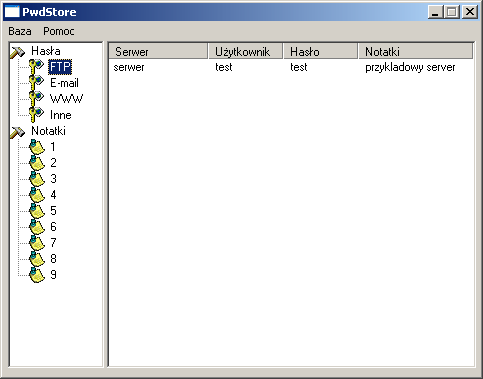Click 'test' in the Hasło column

(x=299, y=67)
